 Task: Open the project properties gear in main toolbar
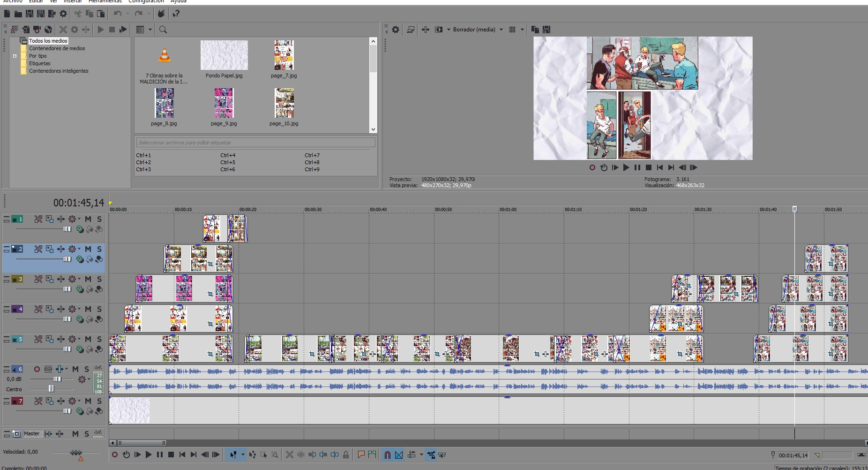point(63,14)
